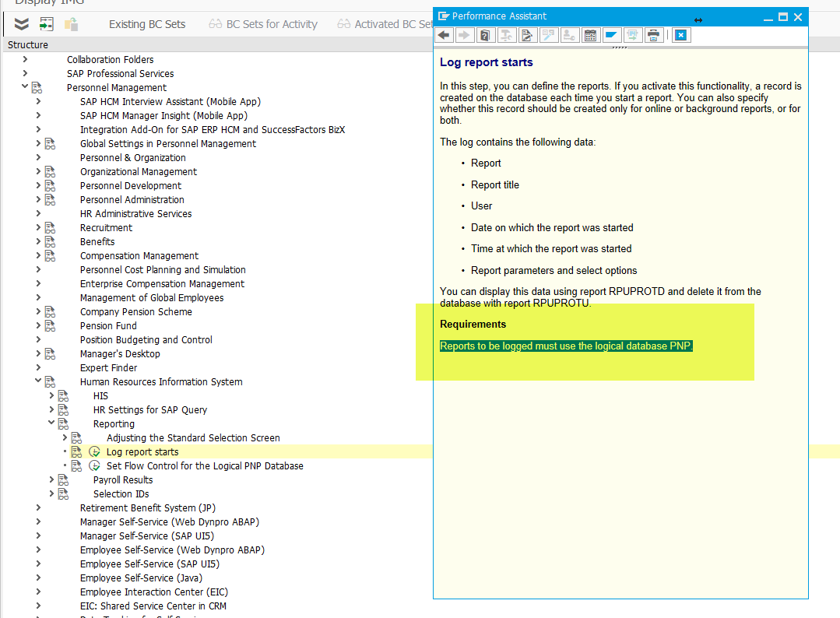Screen dimensions: 840x618
Task: Click the Structure column header
Action: click(27, 45)
